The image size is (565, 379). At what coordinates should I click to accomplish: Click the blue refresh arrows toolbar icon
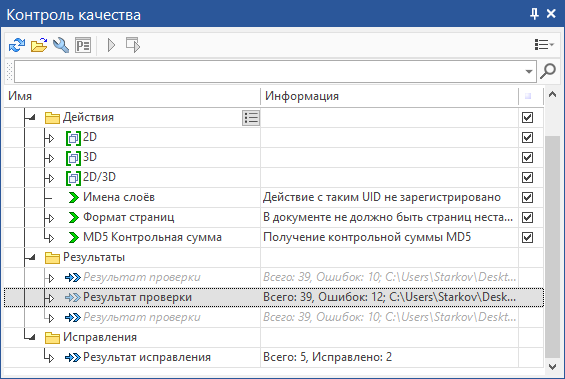(x=17, y=45)
